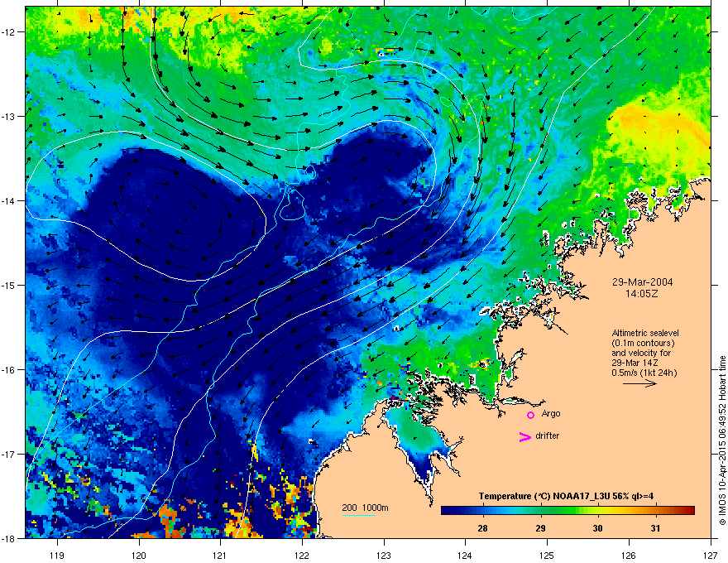Click the colorbar tick label "28"
Image resolution: width=728 pixels, height=563 pixels.
(482, 528)
